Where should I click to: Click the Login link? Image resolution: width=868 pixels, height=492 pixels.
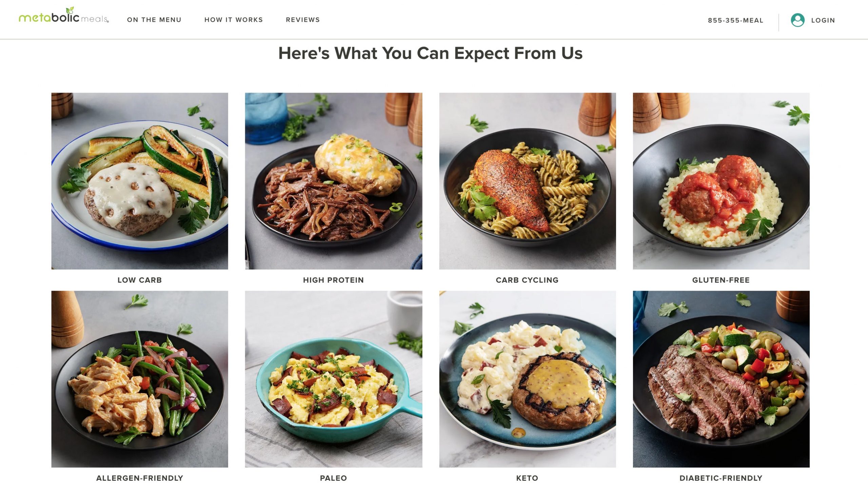pos(823,20)
